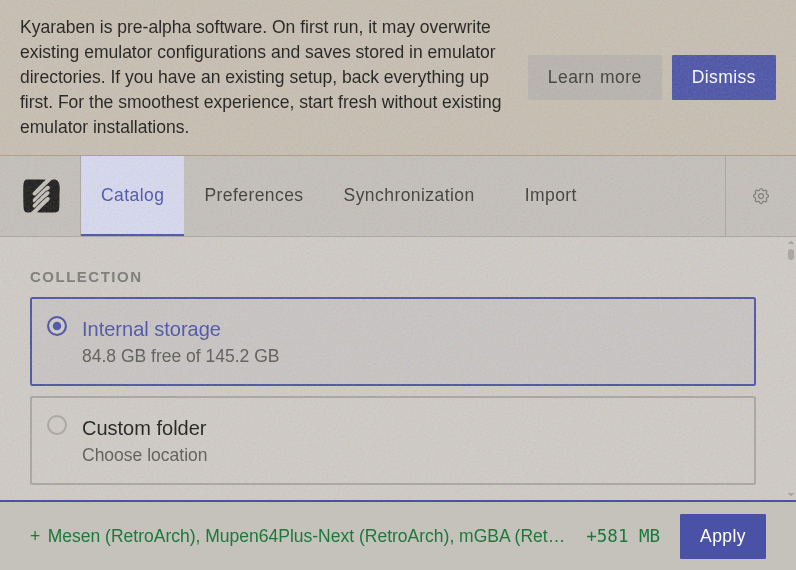Dismiss the pre-alpha warning banner
The height and width of the screenshot is (570, 796).
723,77
